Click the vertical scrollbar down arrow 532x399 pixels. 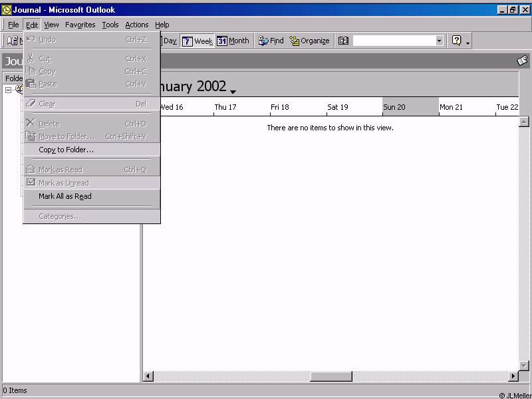[524, 365]
